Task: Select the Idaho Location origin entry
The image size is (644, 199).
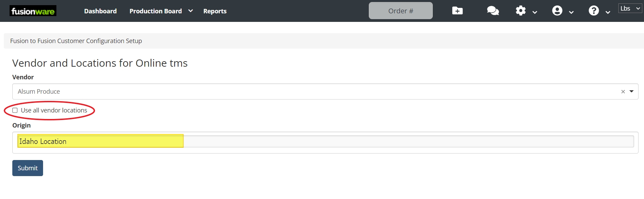Action: [x=100, y=141]
